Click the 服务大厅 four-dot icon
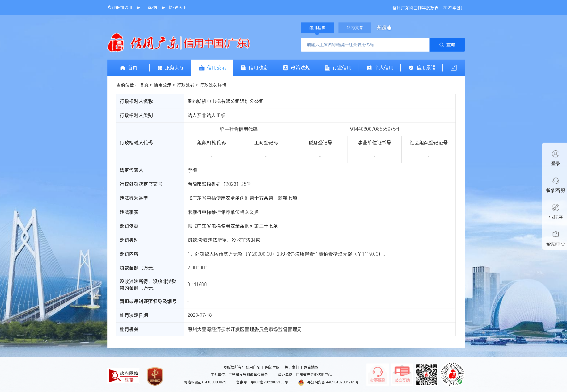Viewport: 567px width, 392px height. point(160,68)
